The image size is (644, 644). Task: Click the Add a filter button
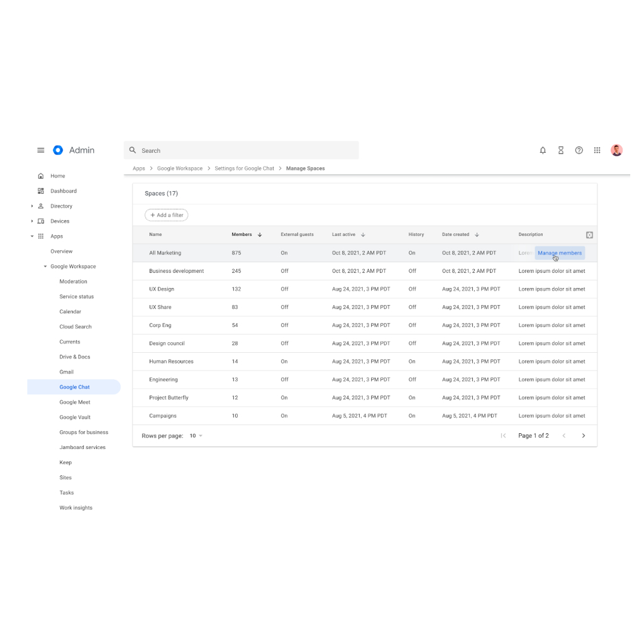pyautogui.click(x=166, y=215)
